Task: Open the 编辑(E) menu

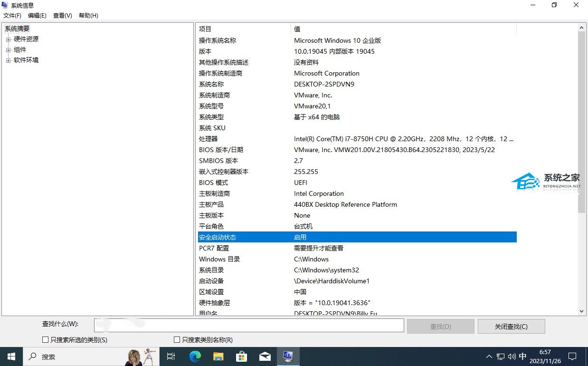Action: point(37,16)
